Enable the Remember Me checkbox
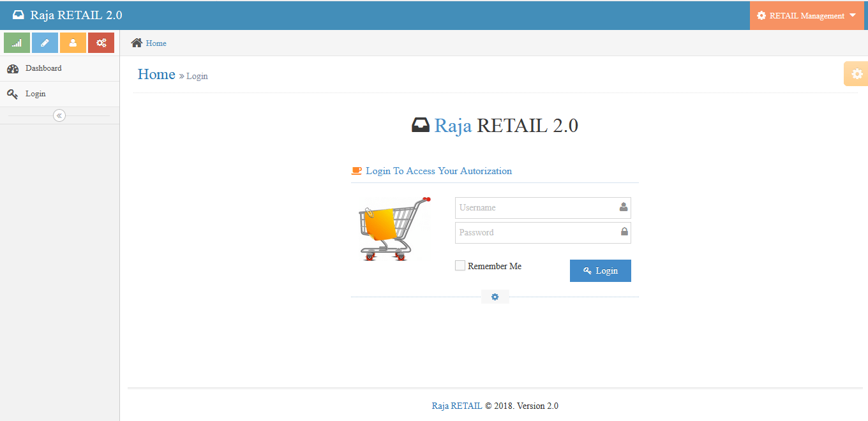This screenshot has width=868, height=421. (x=460, y=265)
